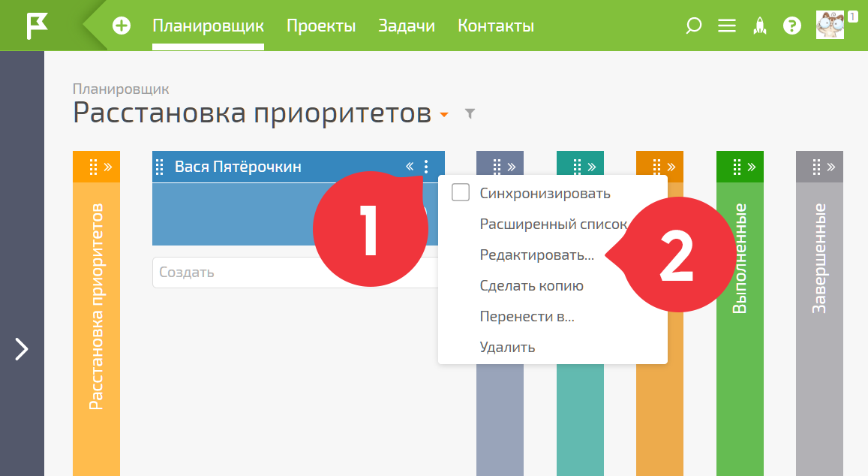
Task: Grab drag handle of Вася Пятёрочкин column
Action: pos(160,166)
